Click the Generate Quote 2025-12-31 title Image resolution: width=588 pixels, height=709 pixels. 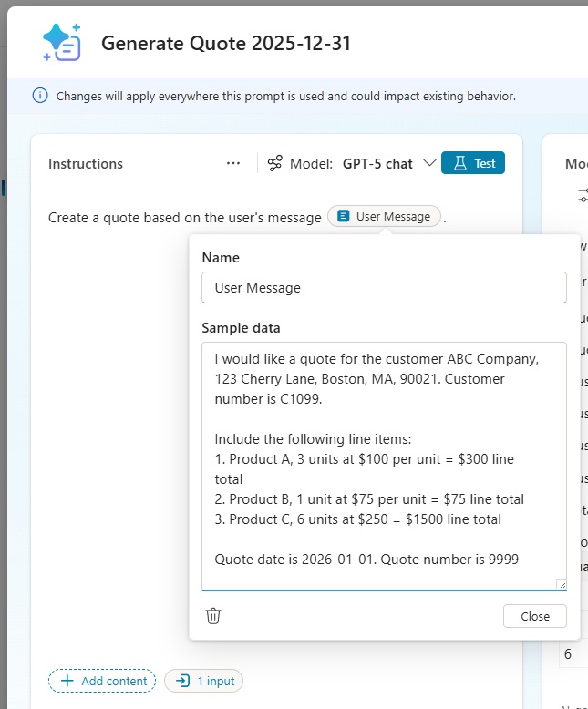[225, 44]
